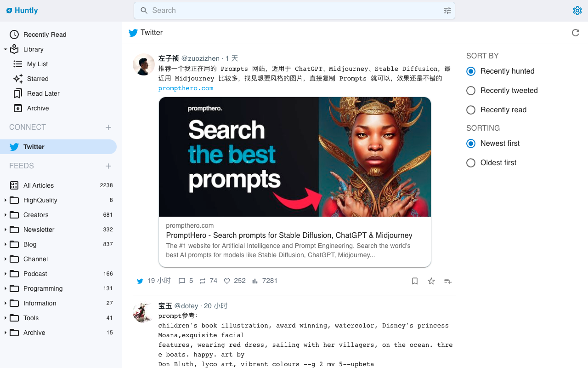Bookmark the PromptHero tweet for read later
Viewport: 588px width, 368px height.
(x=415, y=281)
